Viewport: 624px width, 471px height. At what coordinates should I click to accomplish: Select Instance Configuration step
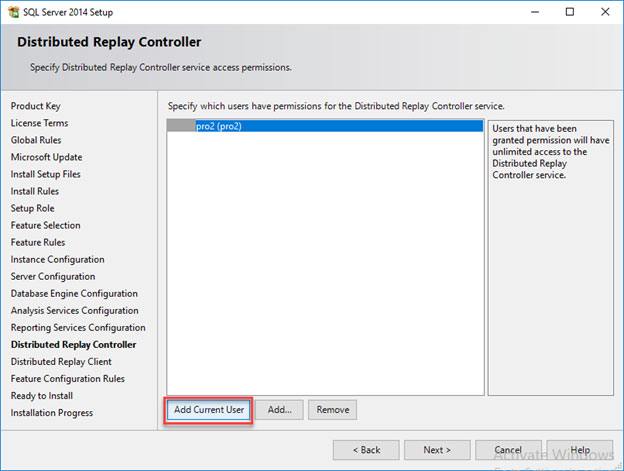(x=57, y=259)
